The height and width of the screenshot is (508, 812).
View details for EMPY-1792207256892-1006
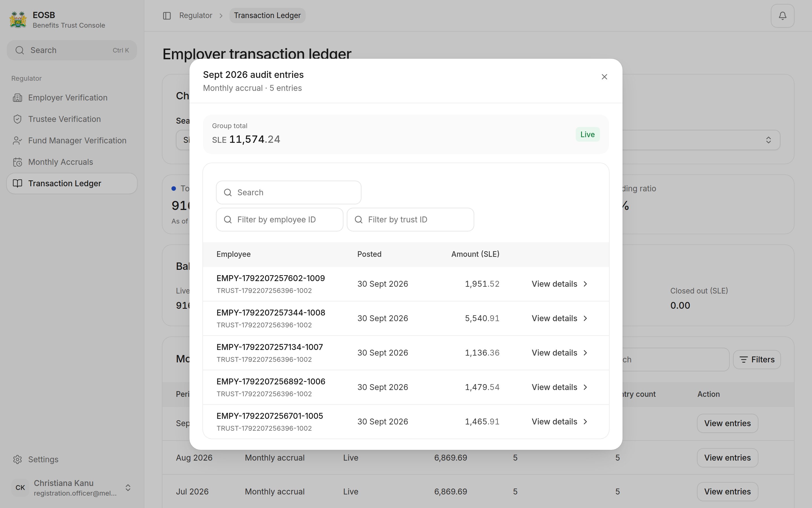[x=560, y=387]
